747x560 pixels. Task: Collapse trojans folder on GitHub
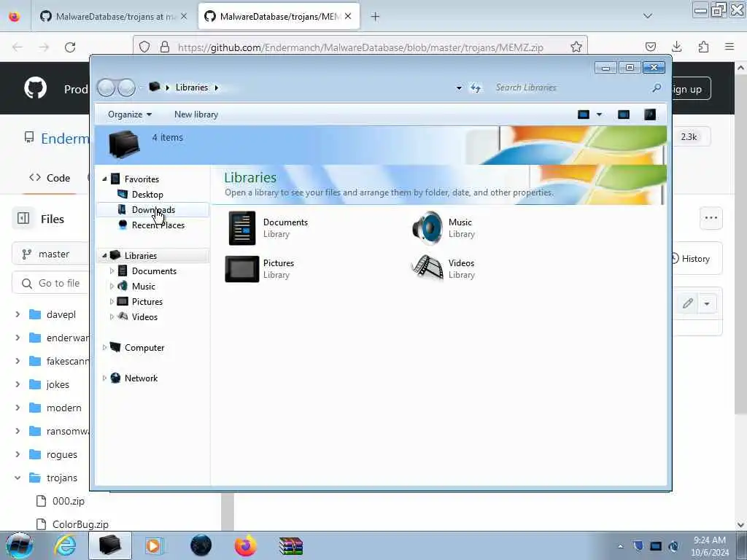point(18,478)
